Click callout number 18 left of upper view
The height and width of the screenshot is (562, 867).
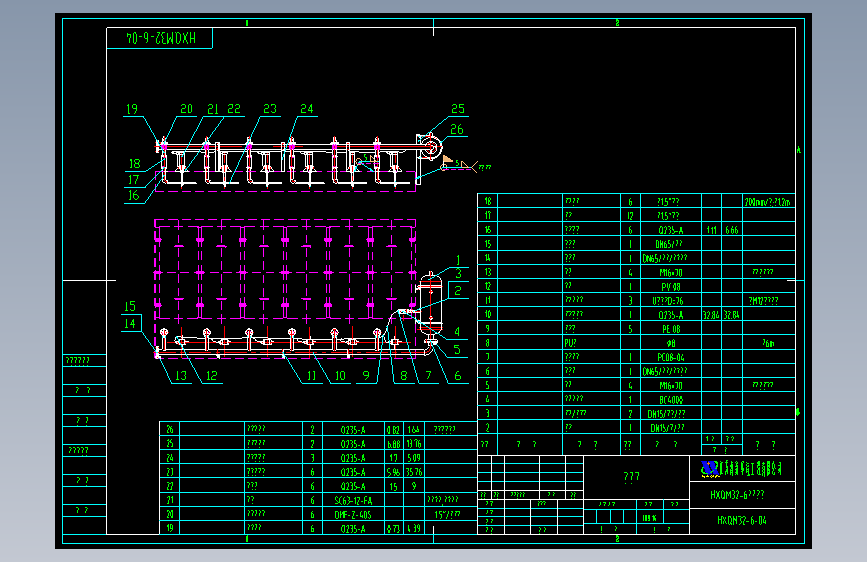tap(135, 164)
